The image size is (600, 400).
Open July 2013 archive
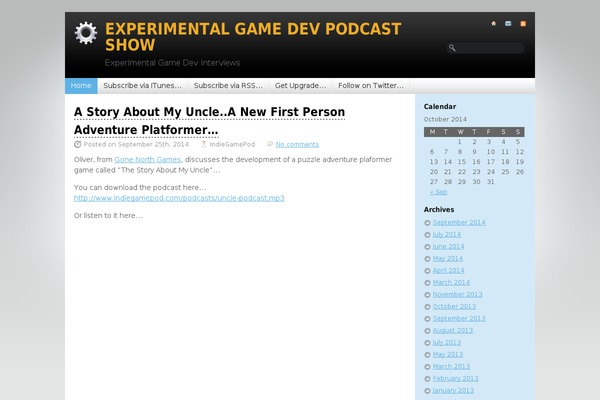click(x=447, y=343)
